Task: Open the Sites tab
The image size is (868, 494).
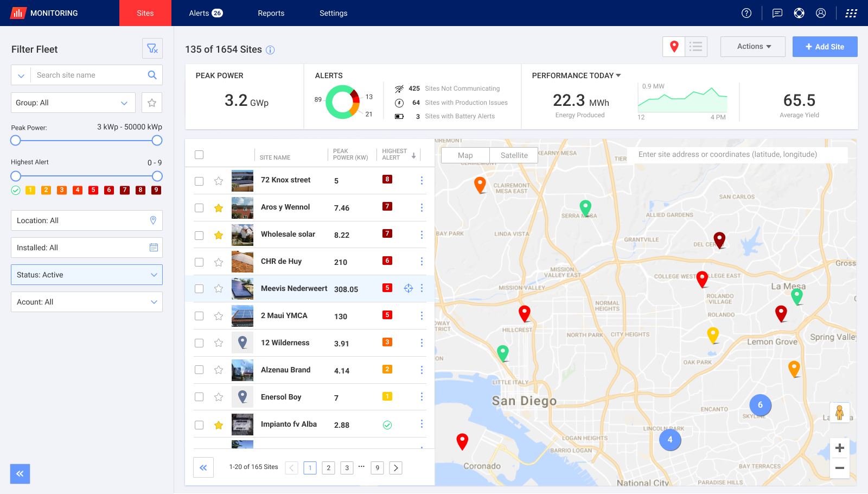Action: [x=145, y=13]
